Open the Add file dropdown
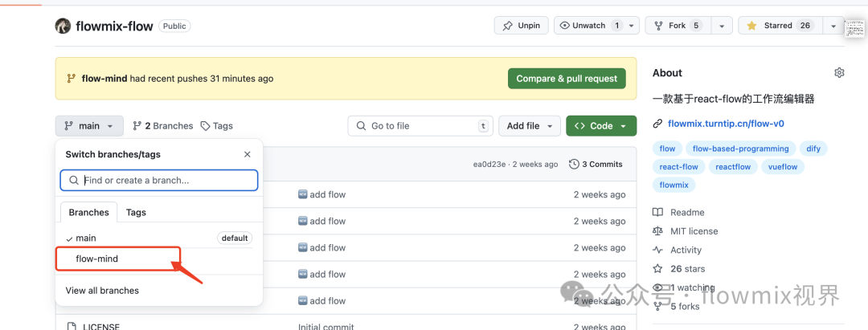 click(529, 126)
